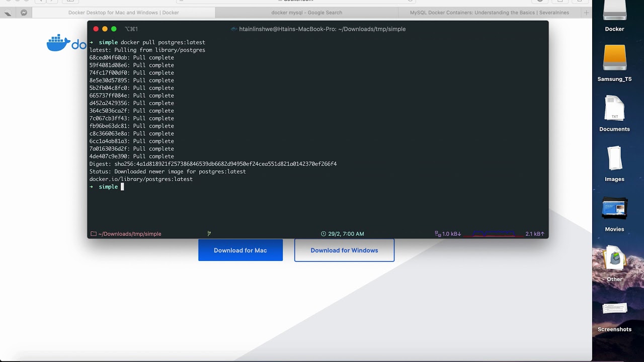Screen dimensions: 644x362
Task: Click the 4de407c9e390 Pull complete line
Action: [132, 156]
